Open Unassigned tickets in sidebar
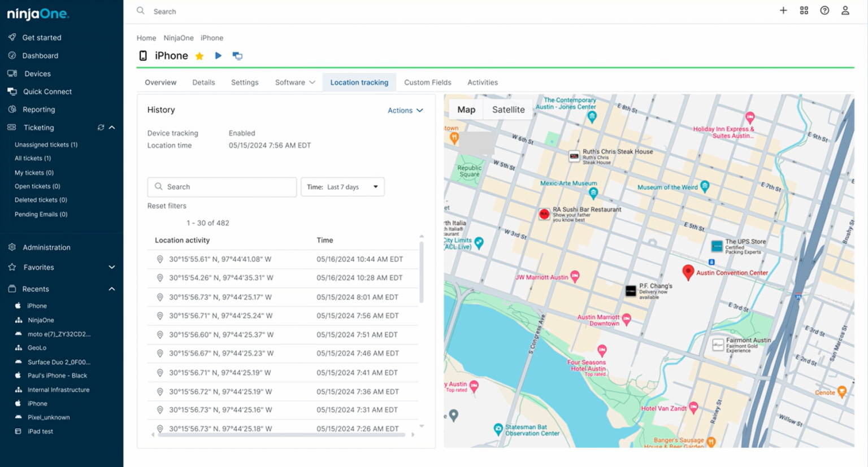Image resolution: width=868 pixels, height=467 pixels. coord(46,145)
